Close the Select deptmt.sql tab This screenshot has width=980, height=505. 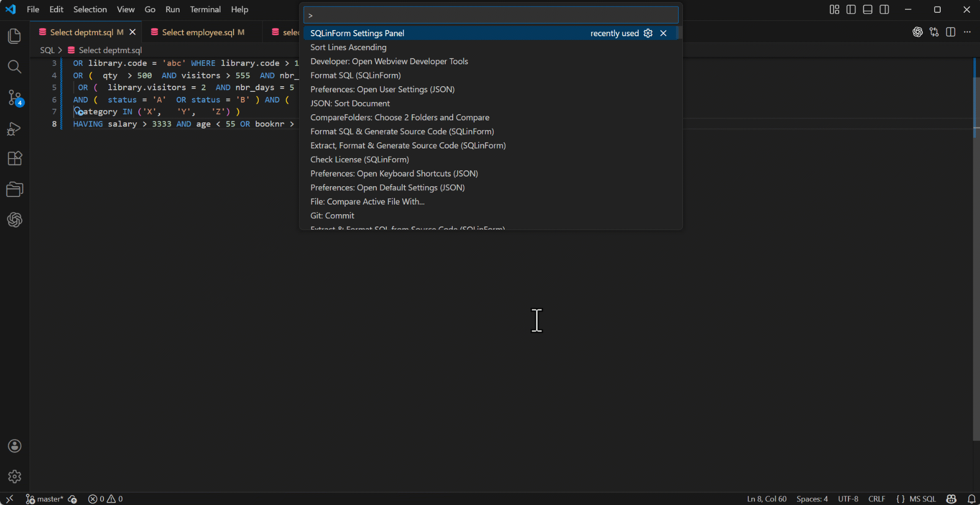(133, 32)
